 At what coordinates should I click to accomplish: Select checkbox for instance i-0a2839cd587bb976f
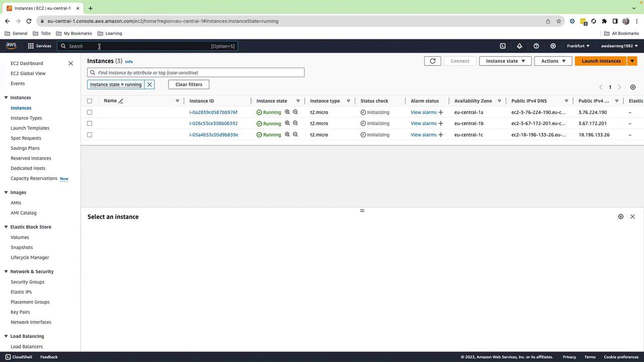(x=90, y=112)
